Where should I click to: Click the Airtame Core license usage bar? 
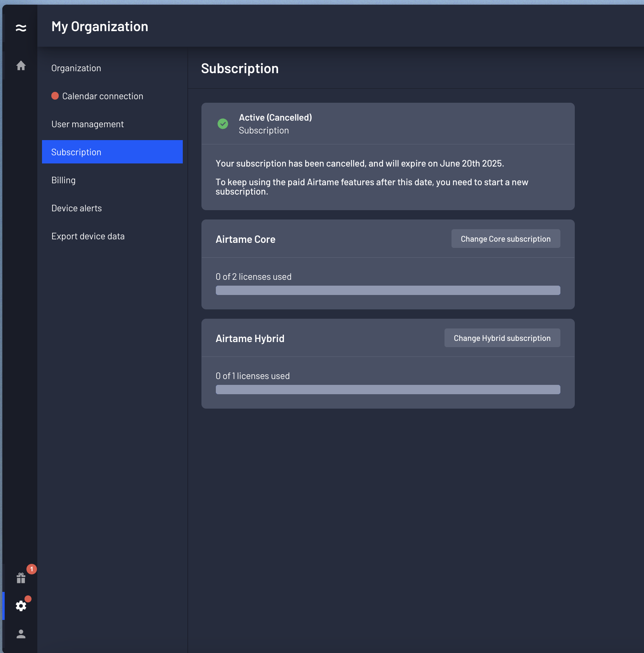pos(388,290)
